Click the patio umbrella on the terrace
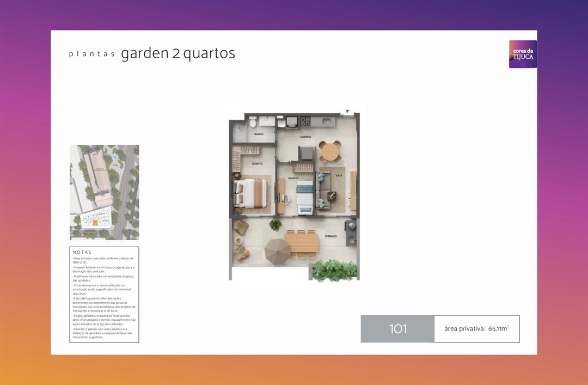The width and height of the screenshot is (588, 385). pyautogui.click(x=278, y=250)
